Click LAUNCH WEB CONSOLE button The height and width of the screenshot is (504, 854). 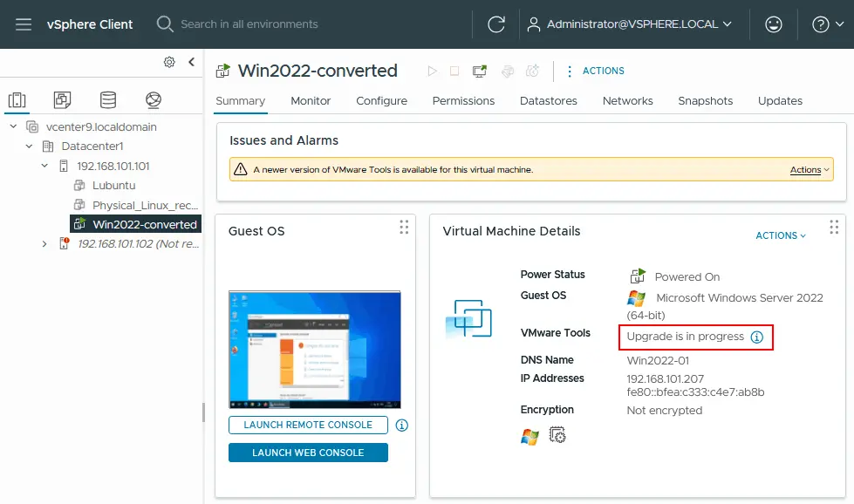coord(308,453)
